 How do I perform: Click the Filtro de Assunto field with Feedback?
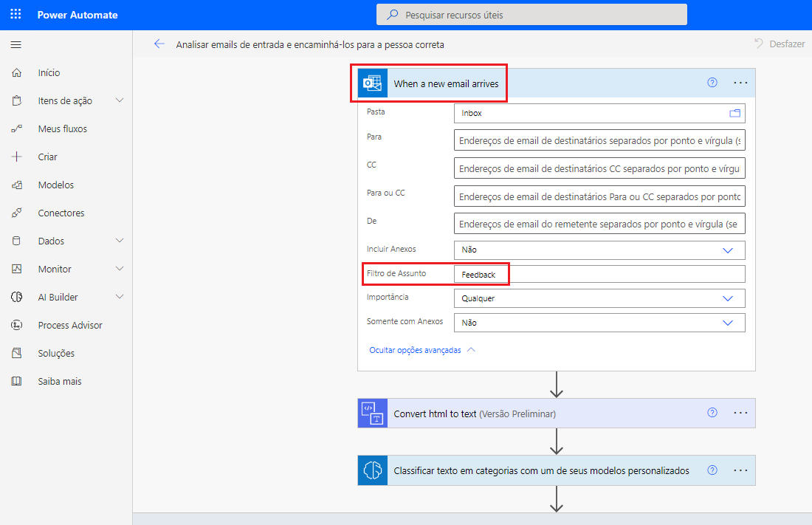(x=599, y=274)
